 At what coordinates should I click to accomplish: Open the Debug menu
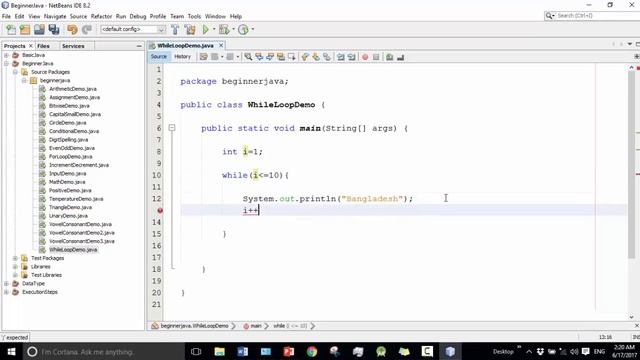(138, 16)
